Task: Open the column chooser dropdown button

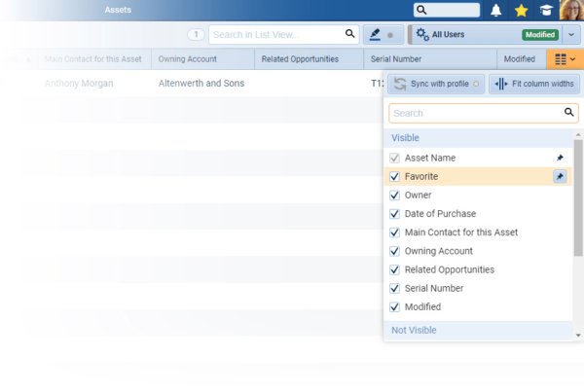Action: pyautogui.click(x=565, y=59)
